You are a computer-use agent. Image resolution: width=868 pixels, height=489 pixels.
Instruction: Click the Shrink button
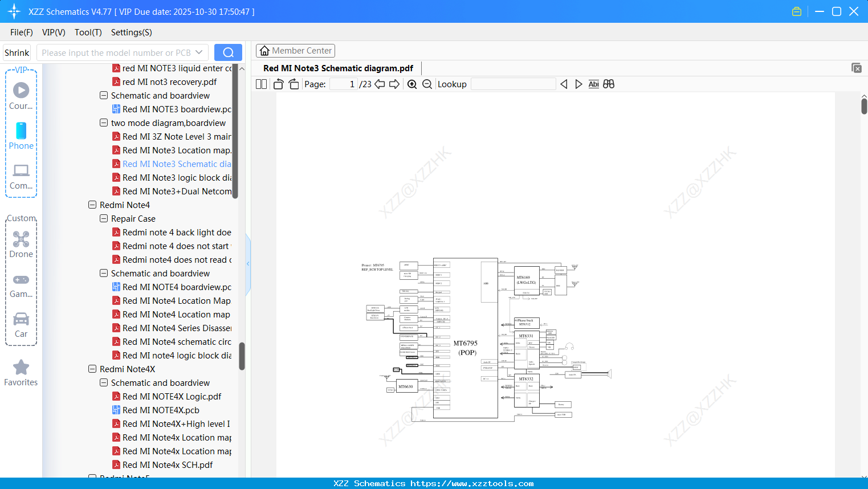click(x=17, y=52)
